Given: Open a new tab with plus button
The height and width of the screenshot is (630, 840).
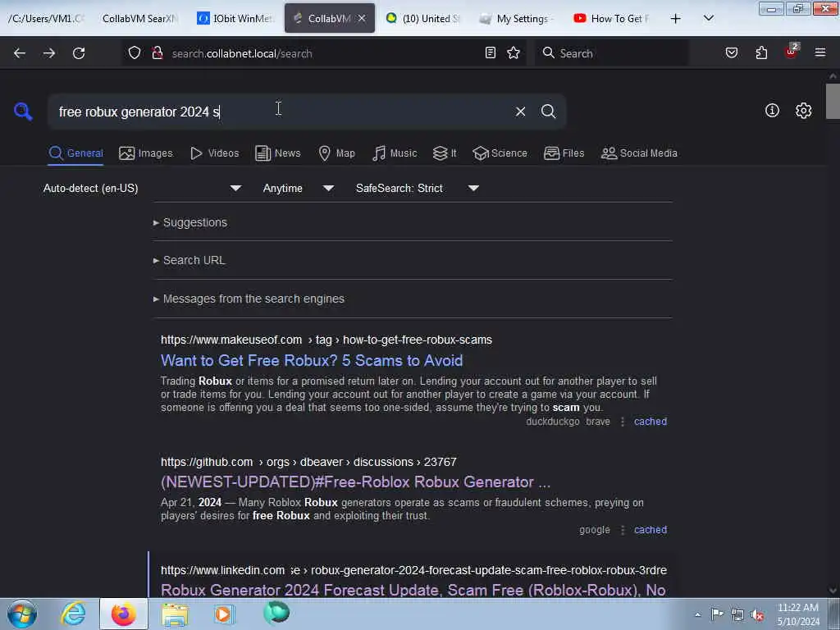Looking at the screenshot, I should [676, 18].
